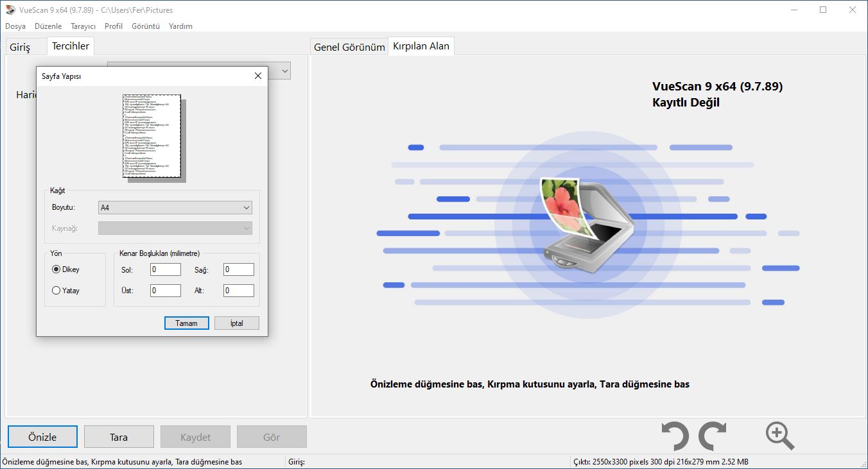
Task: Click the "VueScan 9 x64 (9.7.89)" heading in preview
Action: coord(717,87)
